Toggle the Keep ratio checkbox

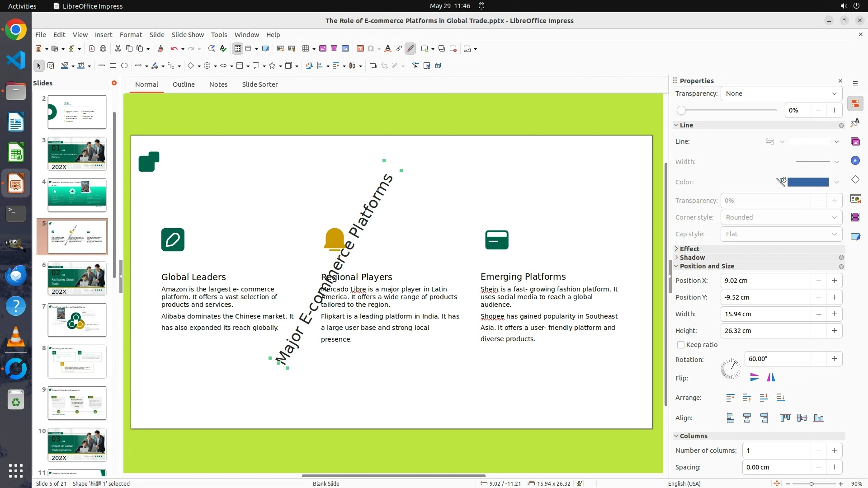pyautogui.click(x=681, y=345)
